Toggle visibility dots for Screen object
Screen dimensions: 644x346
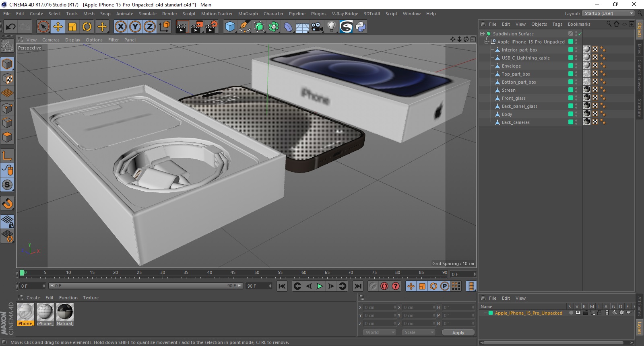tap(576, 90)
